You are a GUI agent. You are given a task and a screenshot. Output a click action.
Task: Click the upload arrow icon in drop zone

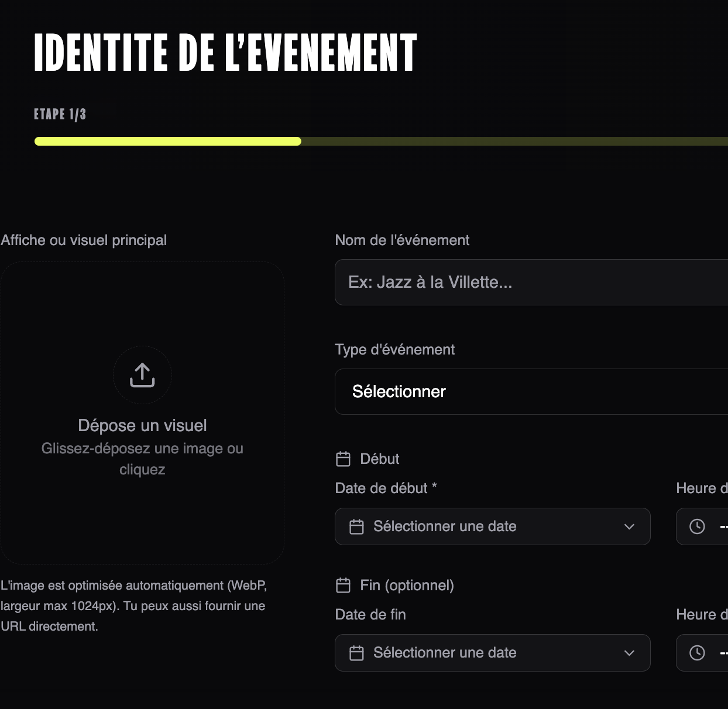[x=142, y=375]
